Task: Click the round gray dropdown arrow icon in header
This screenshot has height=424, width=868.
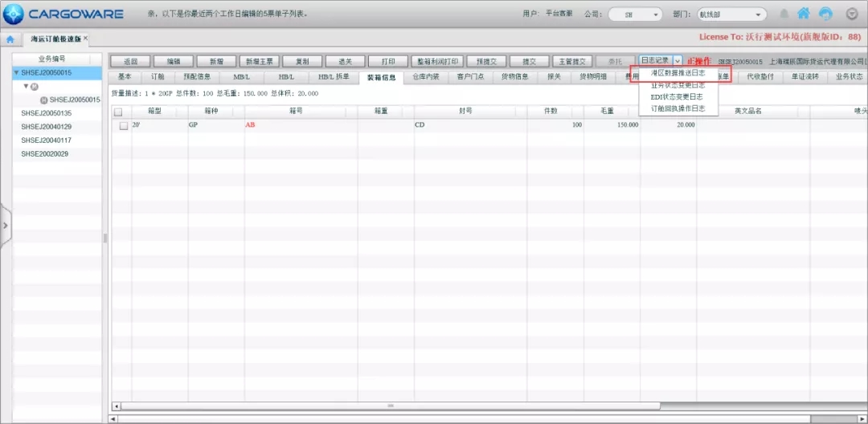Action: 852,14
